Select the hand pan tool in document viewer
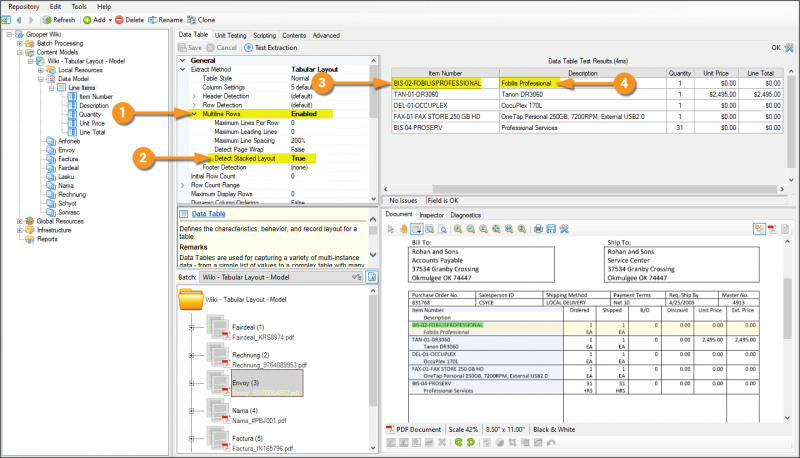 403,228
